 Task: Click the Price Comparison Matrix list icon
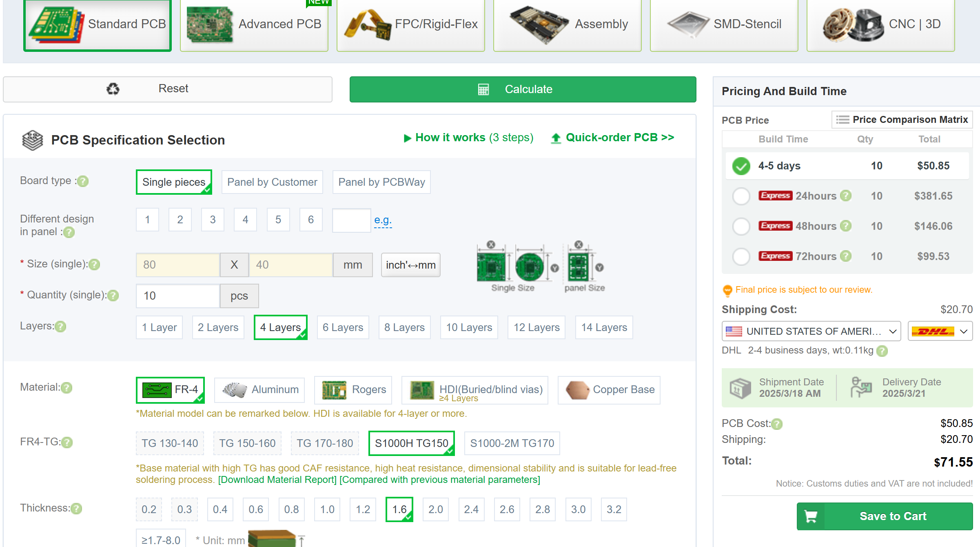click(843, 120)
